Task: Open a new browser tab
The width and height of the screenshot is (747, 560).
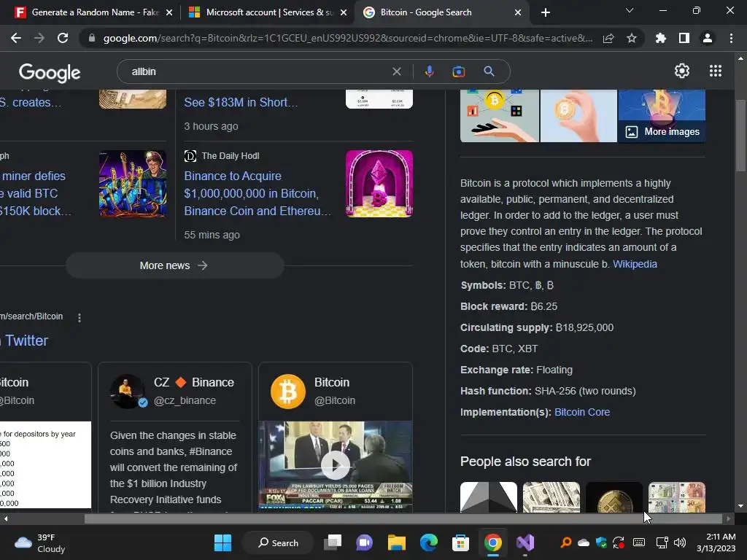Action: [546, 12]
